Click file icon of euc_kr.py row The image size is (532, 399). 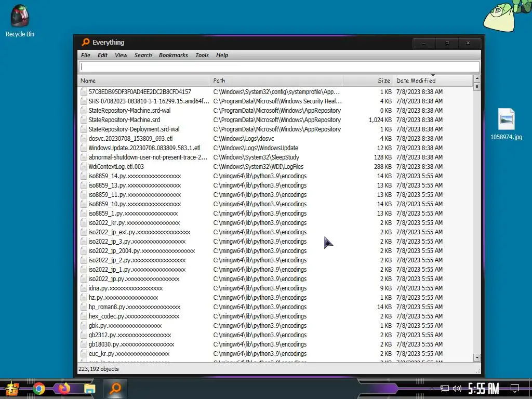(x=84, y=353)
